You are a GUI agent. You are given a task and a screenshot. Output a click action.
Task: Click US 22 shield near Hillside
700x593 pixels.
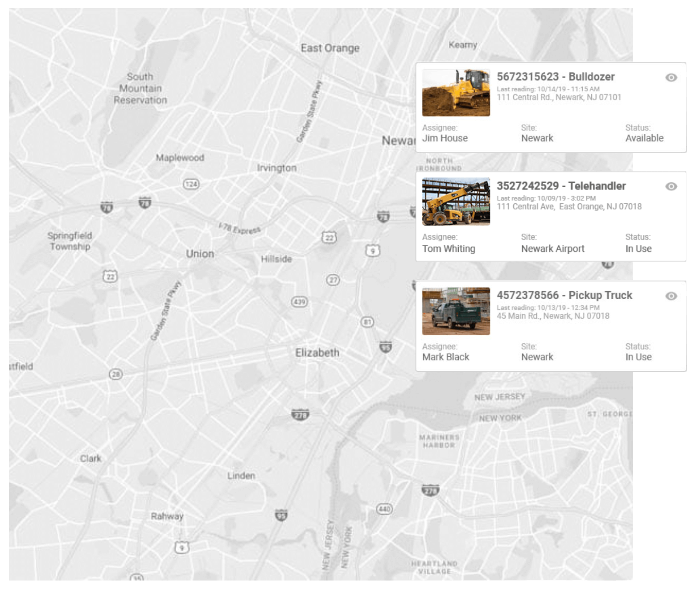coord(329,237)
